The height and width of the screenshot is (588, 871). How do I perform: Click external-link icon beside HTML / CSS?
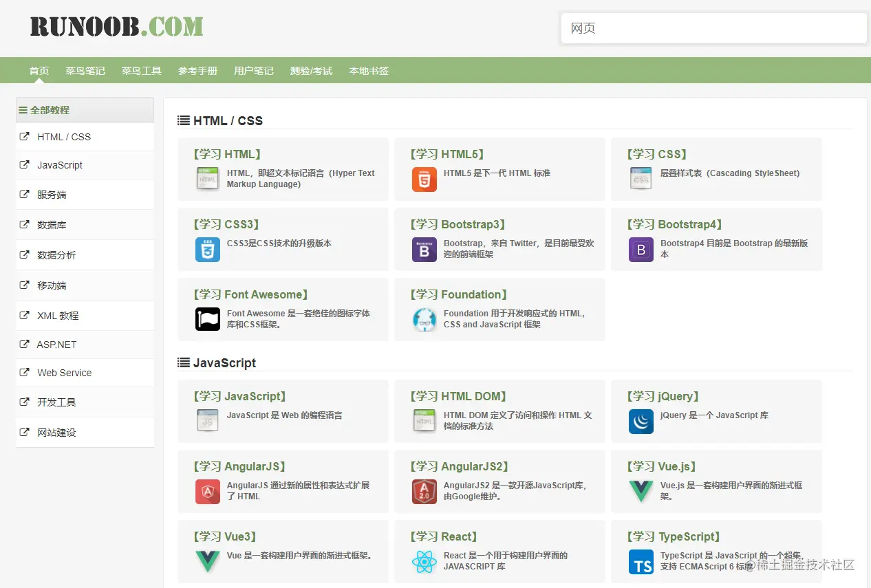(x=25, y=136)
